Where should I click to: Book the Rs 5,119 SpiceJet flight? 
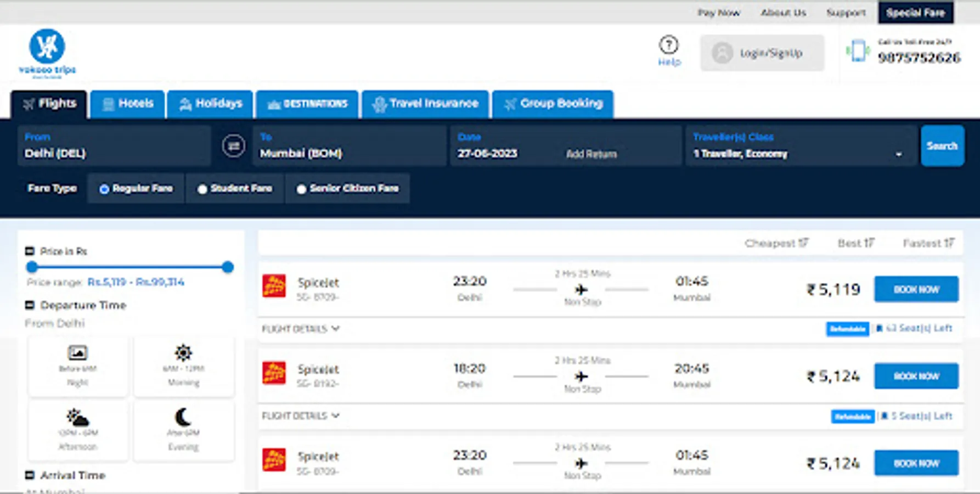[x=916, y=289]
